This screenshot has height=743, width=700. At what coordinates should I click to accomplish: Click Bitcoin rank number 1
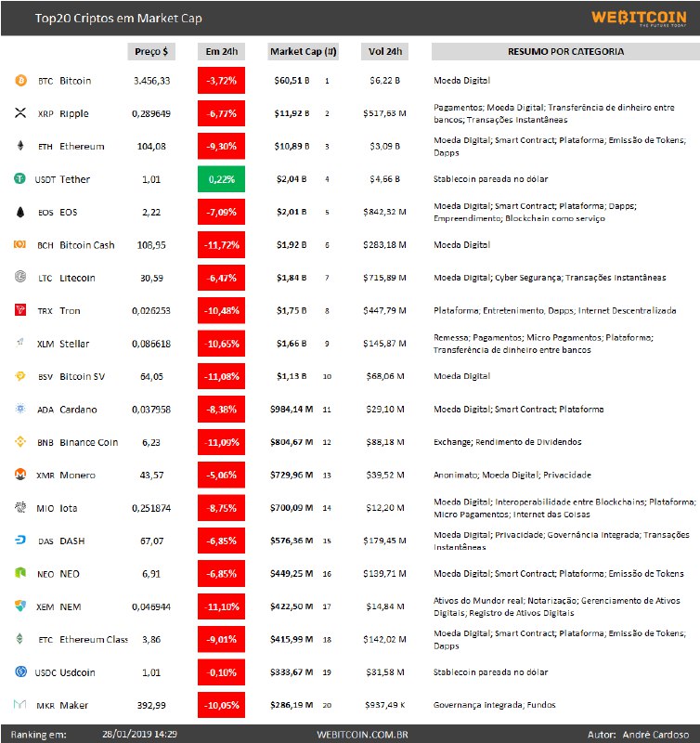327,81
